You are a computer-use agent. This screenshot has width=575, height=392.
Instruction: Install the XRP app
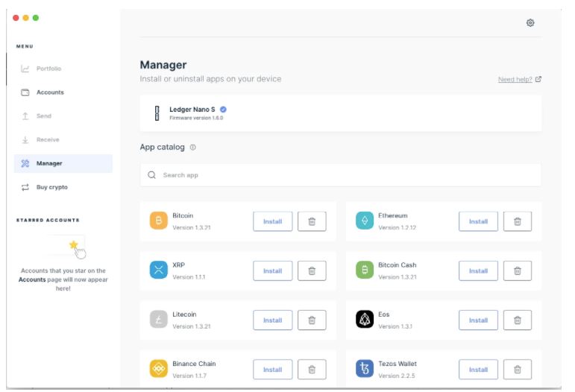click(272, 271)
